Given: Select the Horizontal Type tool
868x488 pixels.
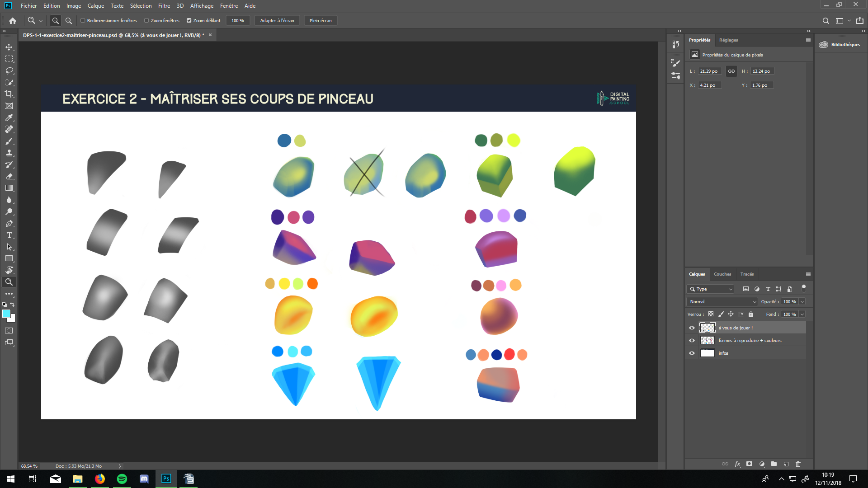Looking at the screenshot, I should 9,235.
